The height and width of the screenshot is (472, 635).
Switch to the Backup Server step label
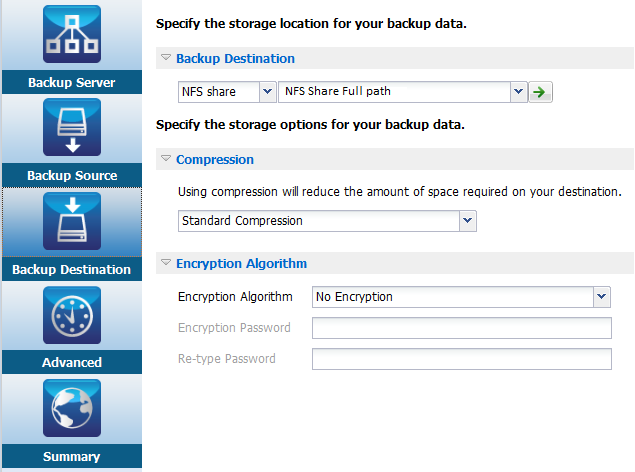tap(71, 82)
